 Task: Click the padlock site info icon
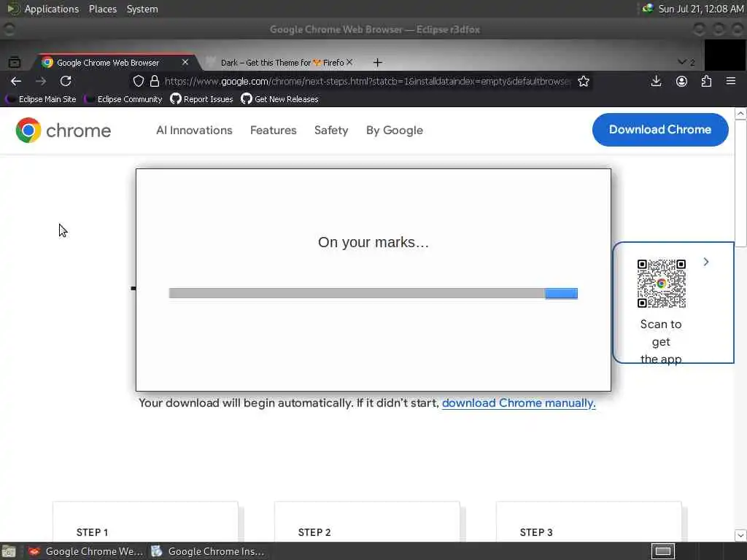coord(155,82)
